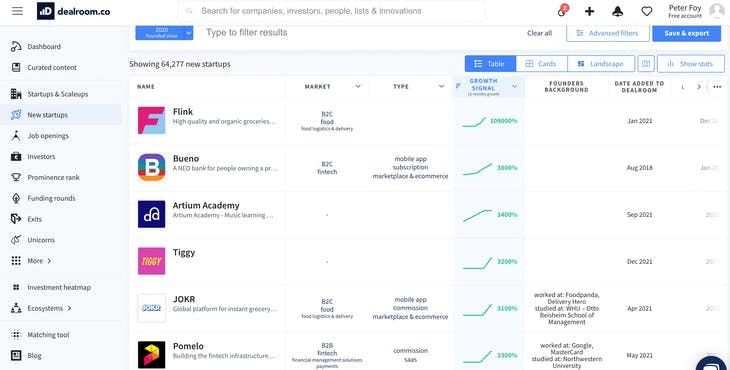Switch to Landscape view
This screenshot has height=370, width=730.
pyautogui.click(x=601, y=64)
